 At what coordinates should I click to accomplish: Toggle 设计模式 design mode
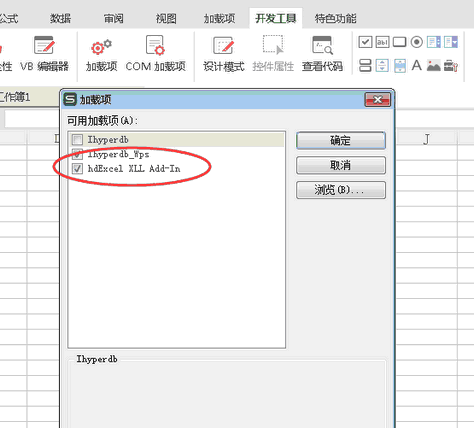point(224,54)
